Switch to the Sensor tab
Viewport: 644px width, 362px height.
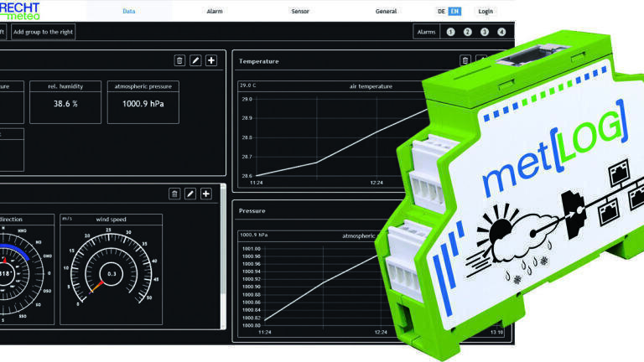[x=300, y=11]
